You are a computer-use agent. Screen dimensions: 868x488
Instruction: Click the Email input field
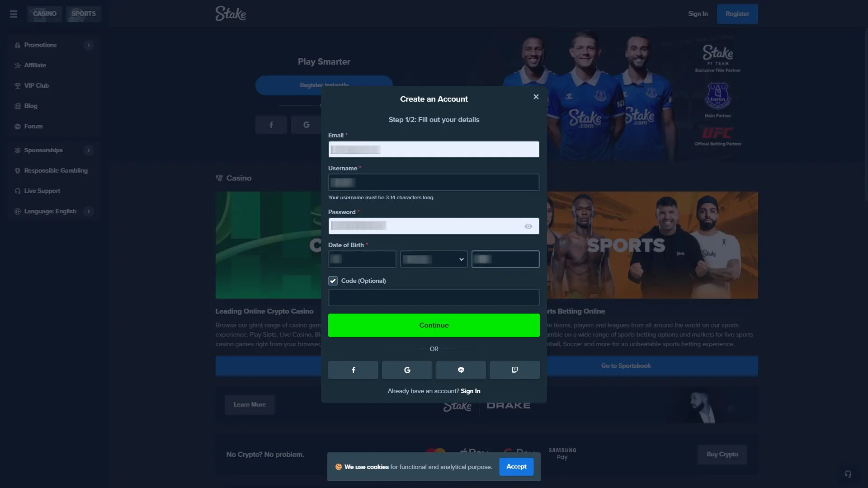point(434,149)
